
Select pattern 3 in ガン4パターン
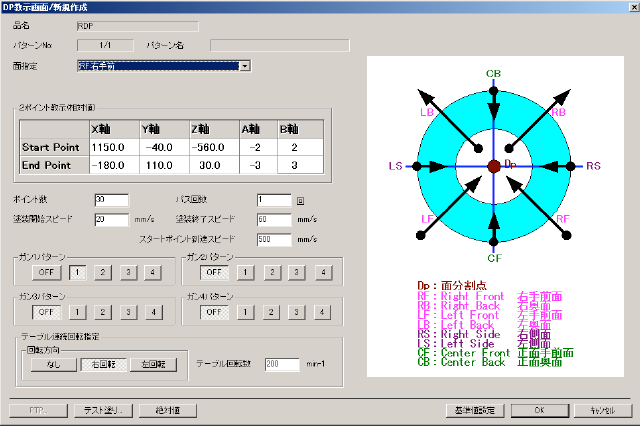click(x=297, y=312)
